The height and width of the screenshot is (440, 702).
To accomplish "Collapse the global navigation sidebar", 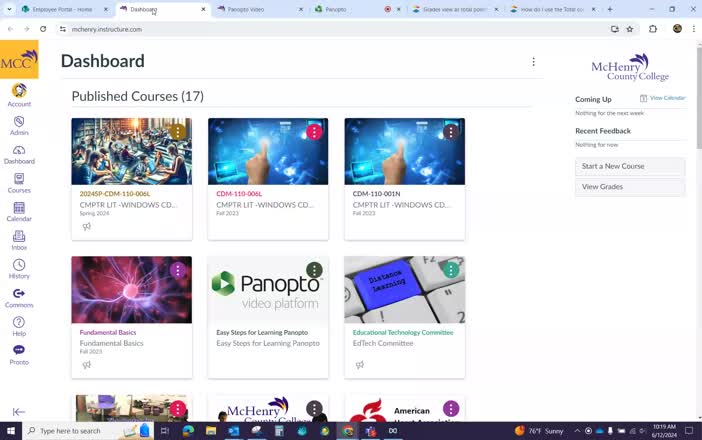I will [19, 411].
